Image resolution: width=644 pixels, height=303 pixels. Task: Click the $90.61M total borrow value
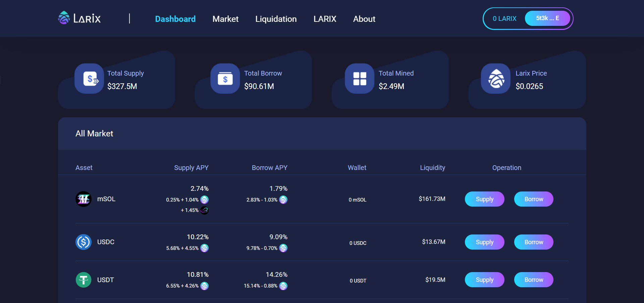click(x=259, y=86)
